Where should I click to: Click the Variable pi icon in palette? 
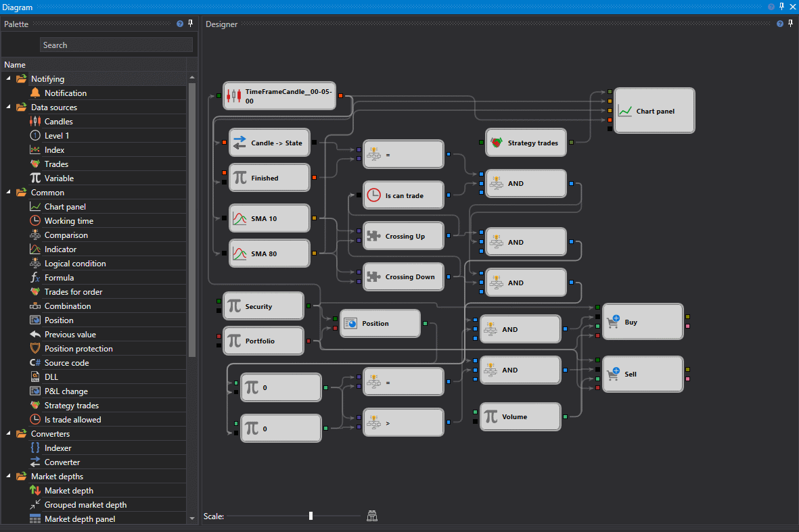click(35, 178)
